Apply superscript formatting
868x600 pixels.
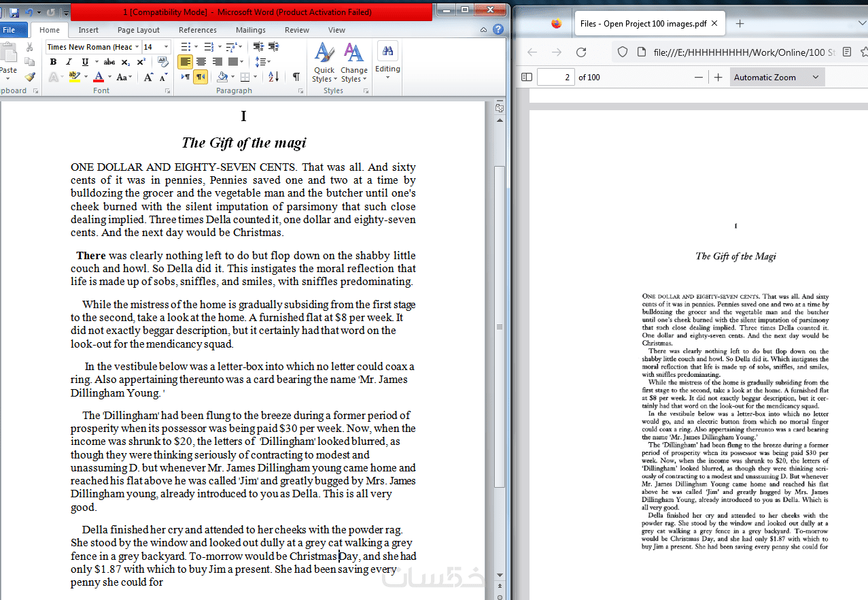pos(141,62)
